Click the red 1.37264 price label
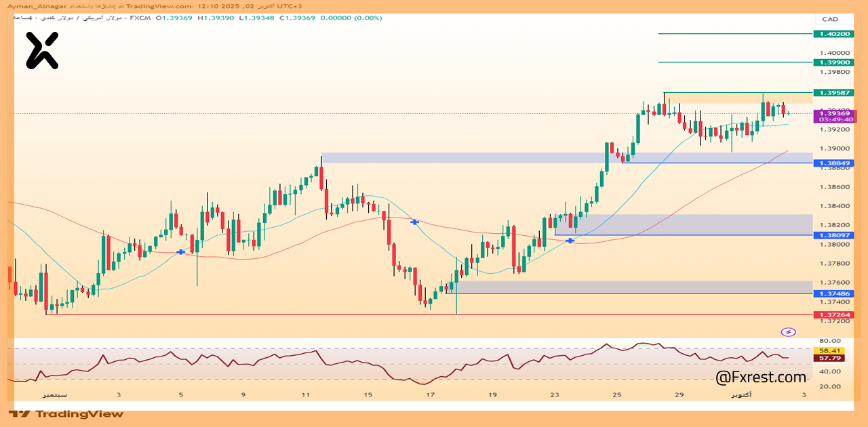The image size is (868, 427). (x=833, y=314)
